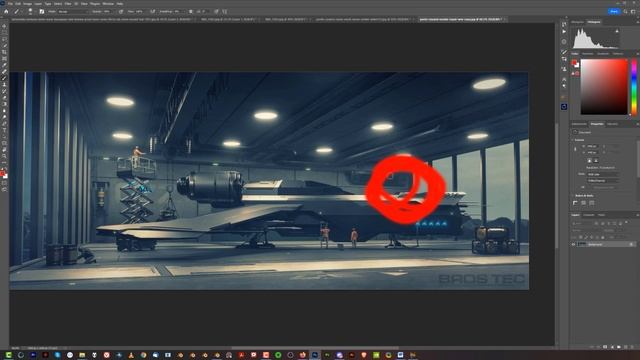Click the blue Share button
640x360 pixels.
pyautogui.click(x=614, y=11)
